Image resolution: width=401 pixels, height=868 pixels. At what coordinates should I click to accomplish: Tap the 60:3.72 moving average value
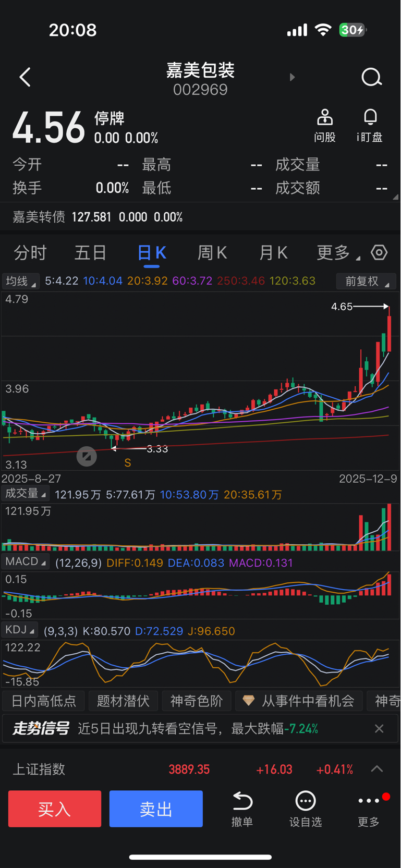coord(192,281)
